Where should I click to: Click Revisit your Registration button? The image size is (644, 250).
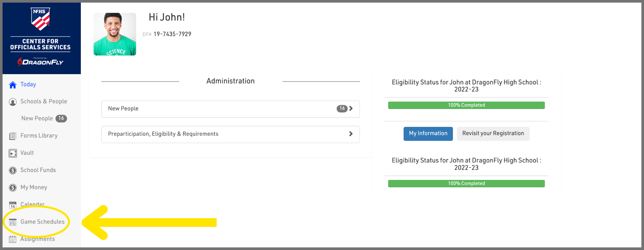coord(493,134)
